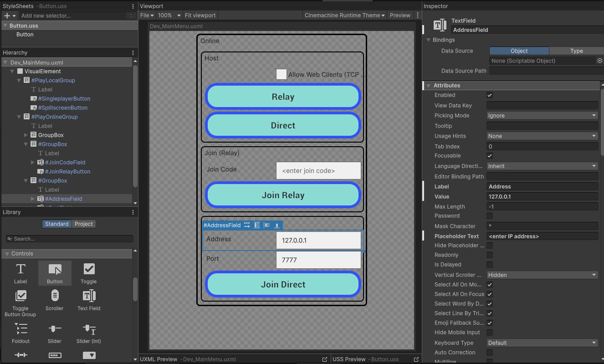604x364 pixels.
Task: Check the Auto Correction checkbox
Action: pyautogui.click(x=490, y=353)
